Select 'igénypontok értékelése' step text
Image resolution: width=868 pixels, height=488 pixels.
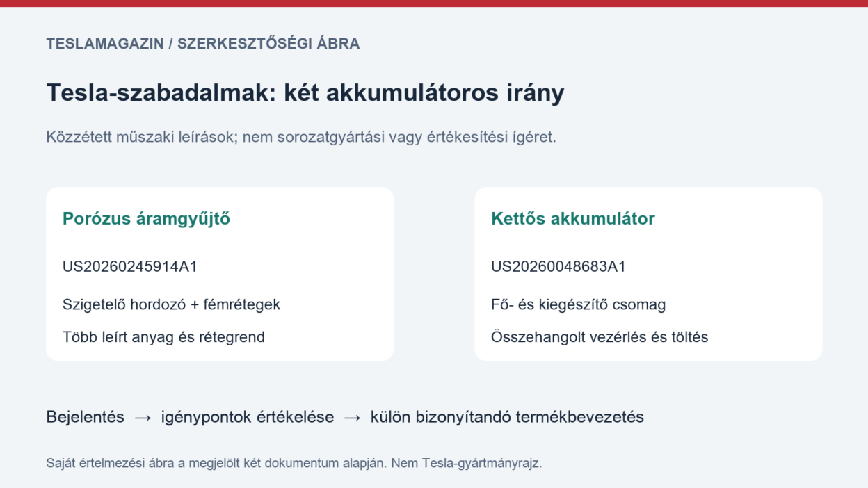248,417
